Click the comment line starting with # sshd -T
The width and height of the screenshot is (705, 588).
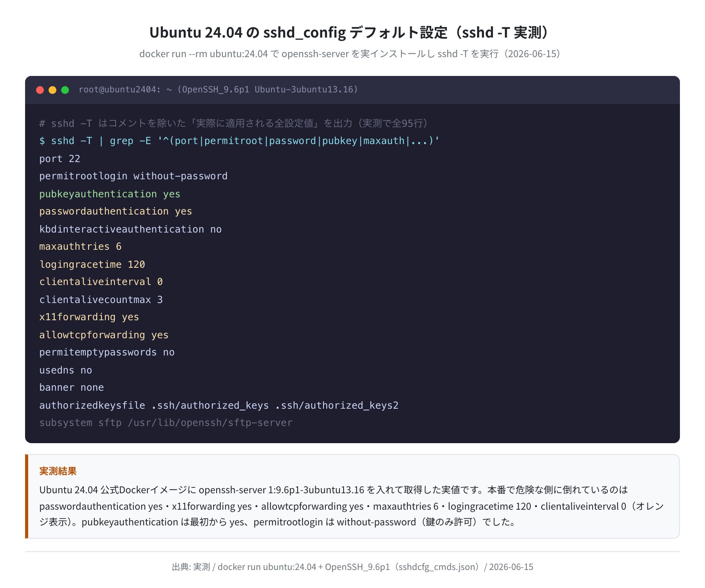tap(236, 123)
